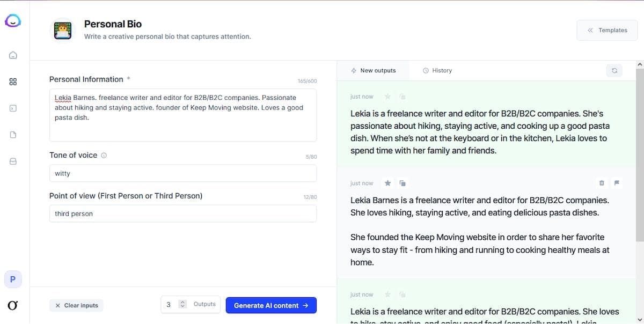Click Clear inputs button
This screenshot has width=644, height=324.
(x=76, y=305)
